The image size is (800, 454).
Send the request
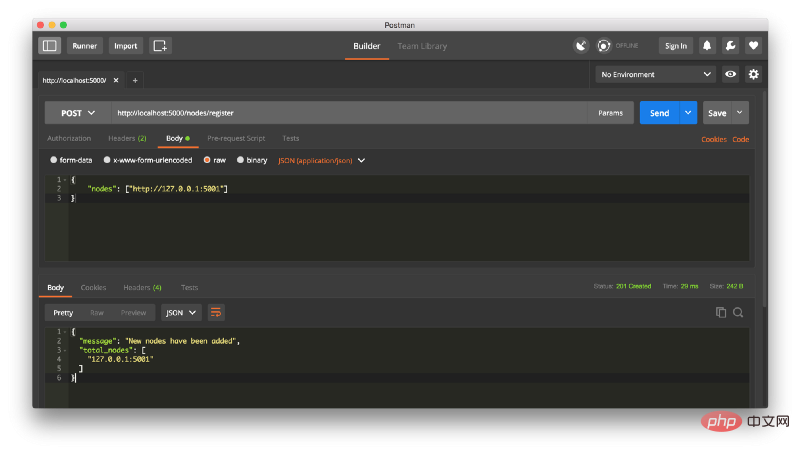pyautogui.click(x=660, y=113)
